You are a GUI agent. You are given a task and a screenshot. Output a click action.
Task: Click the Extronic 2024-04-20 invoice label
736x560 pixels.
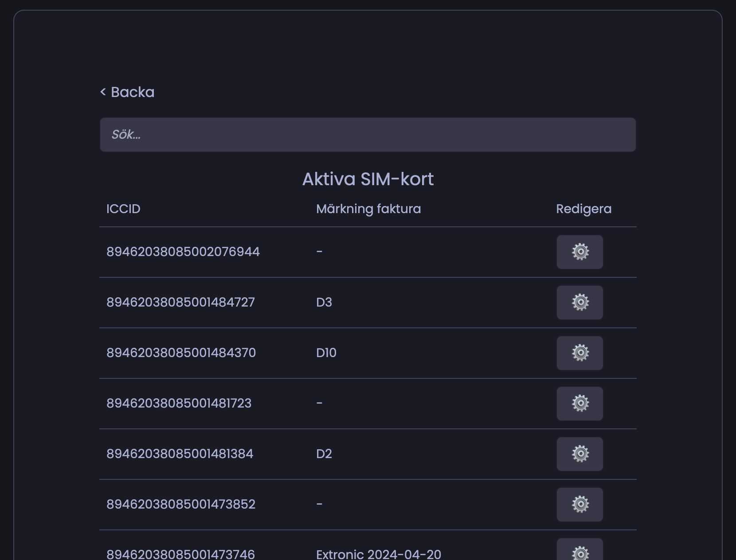coord(378,554)
